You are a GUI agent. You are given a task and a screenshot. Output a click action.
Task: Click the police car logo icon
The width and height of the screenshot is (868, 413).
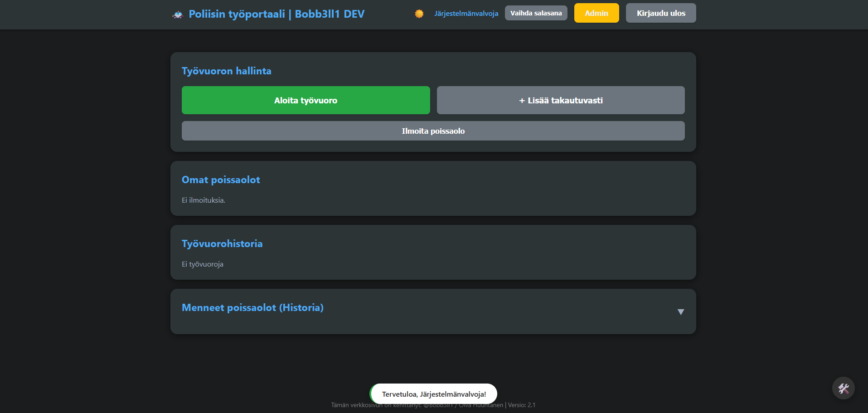pyautogui.click(x=178, y=15)
